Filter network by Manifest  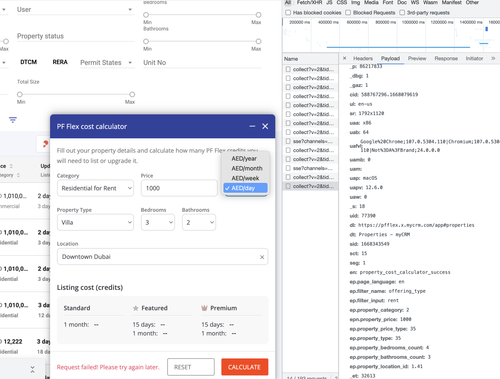(x=452, y=2)
